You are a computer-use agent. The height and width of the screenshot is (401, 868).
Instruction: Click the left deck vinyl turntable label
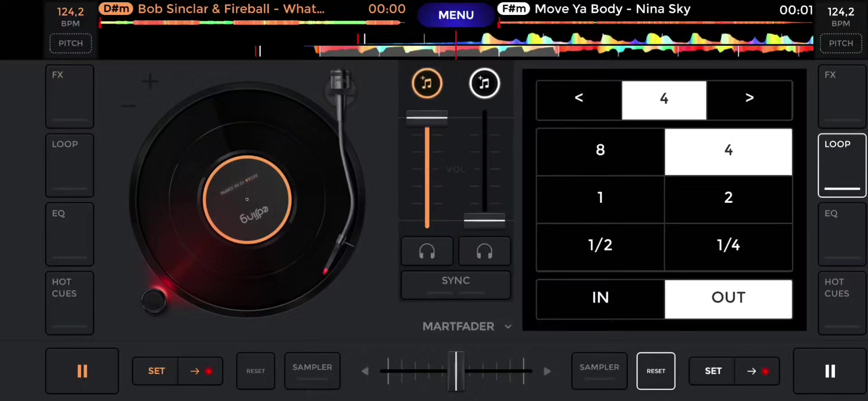pos(247,199)
